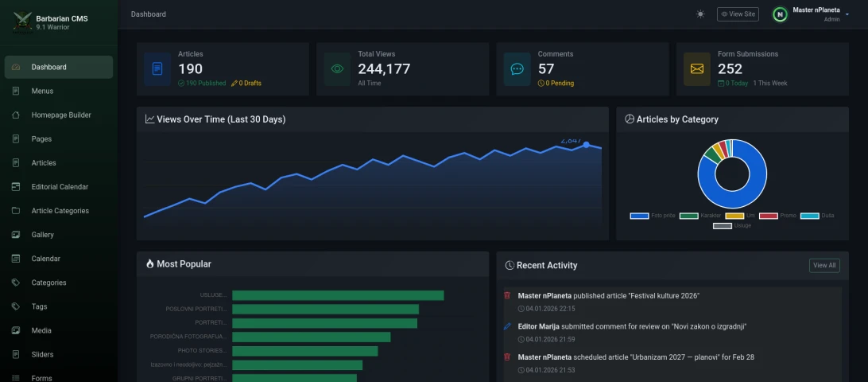The width and height of the screenshot is (868, 382).
Task: Click the highlighted data point on views chart
Action: point(587,145)
